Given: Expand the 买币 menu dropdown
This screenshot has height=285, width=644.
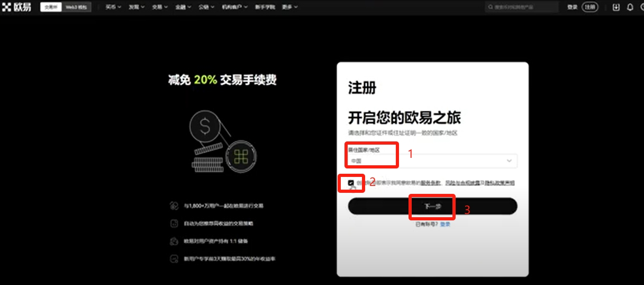Looking at the screenshot, I should pyautogui.click(x=113, y=7).
